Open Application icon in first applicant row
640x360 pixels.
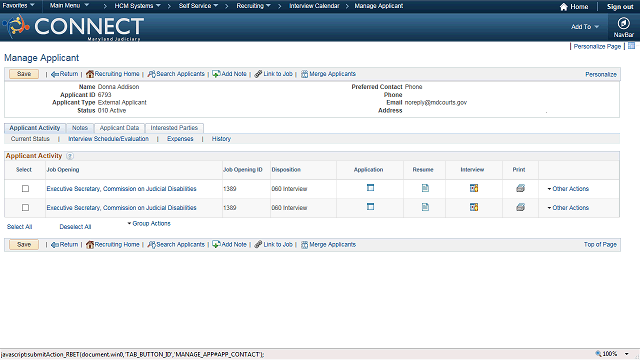(x=370, y=188)
